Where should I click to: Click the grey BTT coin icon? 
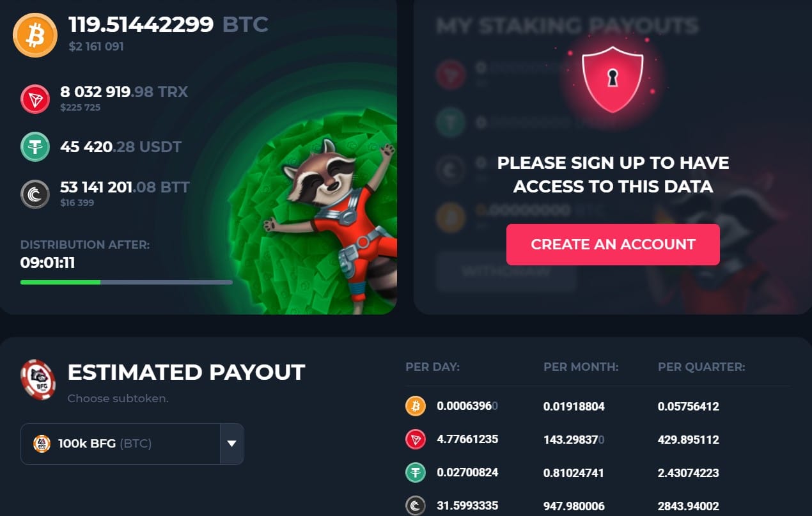pyautogui.click(x=35, y=194)
